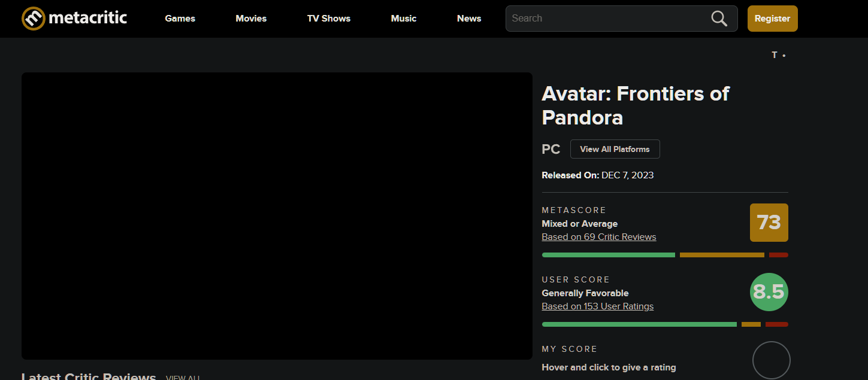Click the User Score green positive ratings bar
The width and height of the screenshot is (868, 380).
(x=639, y=324)
